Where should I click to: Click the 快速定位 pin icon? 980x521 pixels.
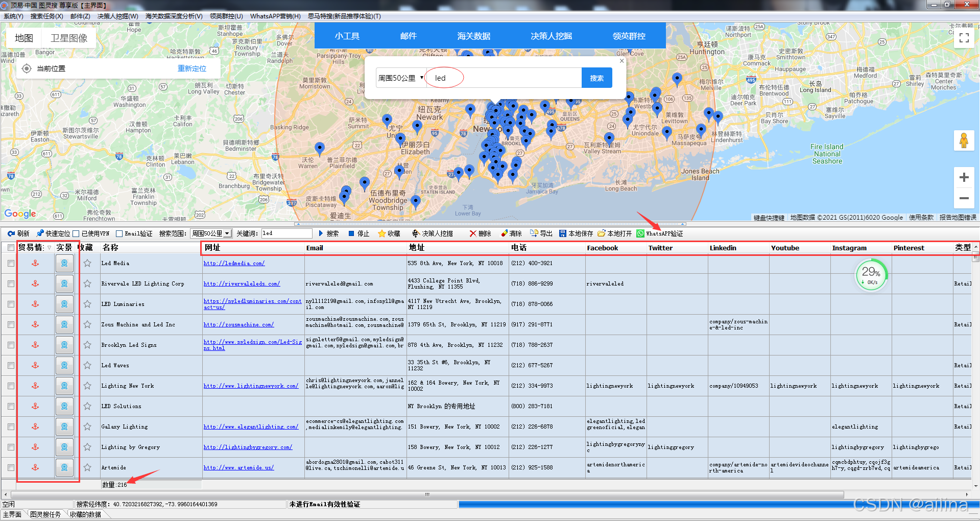[40, 233]
